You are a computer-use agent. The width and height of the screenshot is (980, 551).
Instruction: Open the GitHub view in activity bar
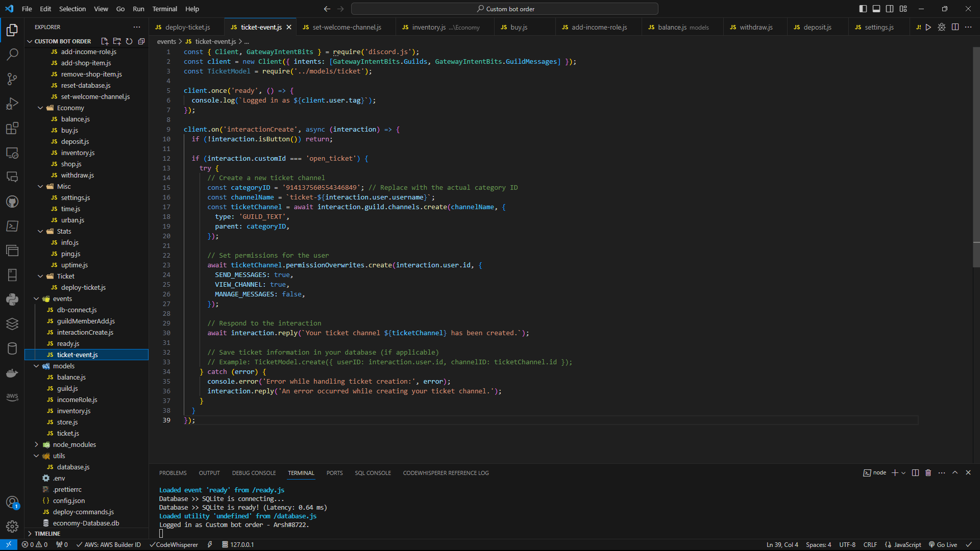(12, 202)
